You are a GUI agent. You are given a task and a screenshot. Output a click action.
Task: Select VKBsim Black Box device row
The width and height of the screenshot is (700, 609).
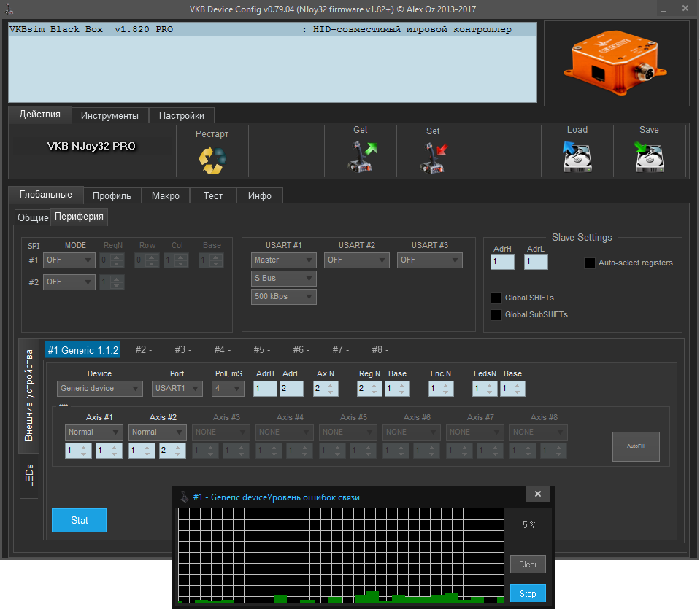tap(272, 30)
